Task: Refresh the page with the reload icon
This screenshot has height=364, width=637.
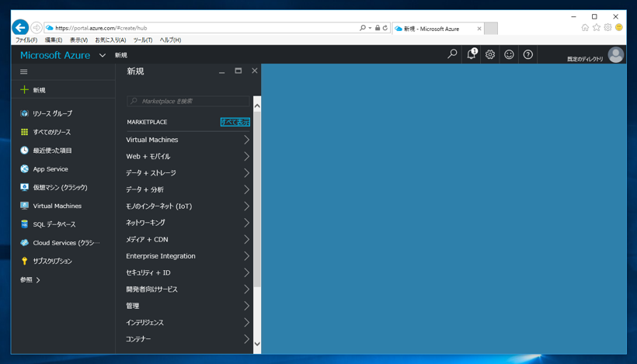Action: (x=385, y=28)
